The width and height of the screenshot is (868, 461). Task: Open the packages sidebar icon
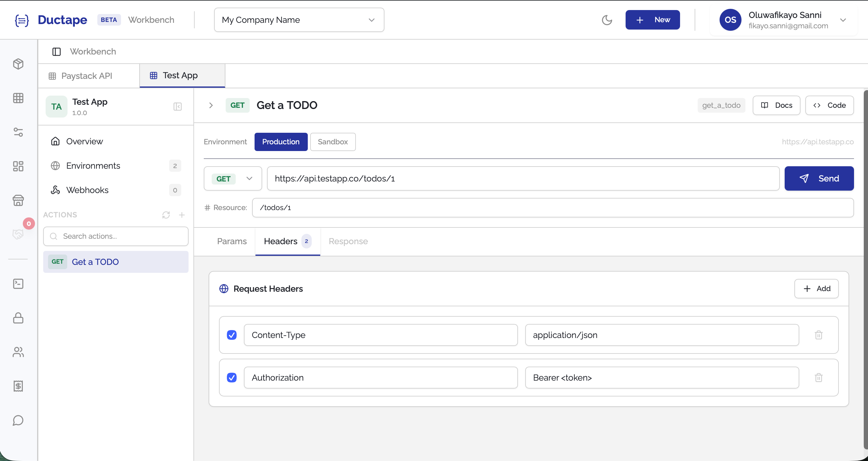18,64
